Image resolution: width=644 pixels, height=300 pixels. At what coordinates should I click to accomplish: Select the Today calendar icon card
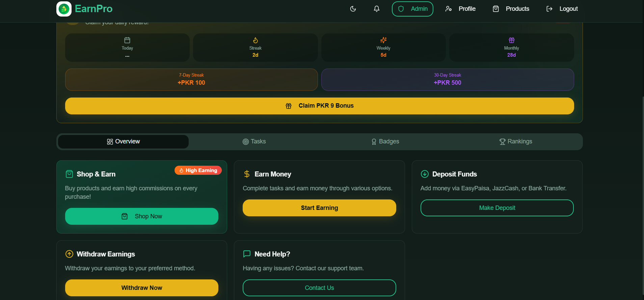pyautogui.click(x=127, y=47)
